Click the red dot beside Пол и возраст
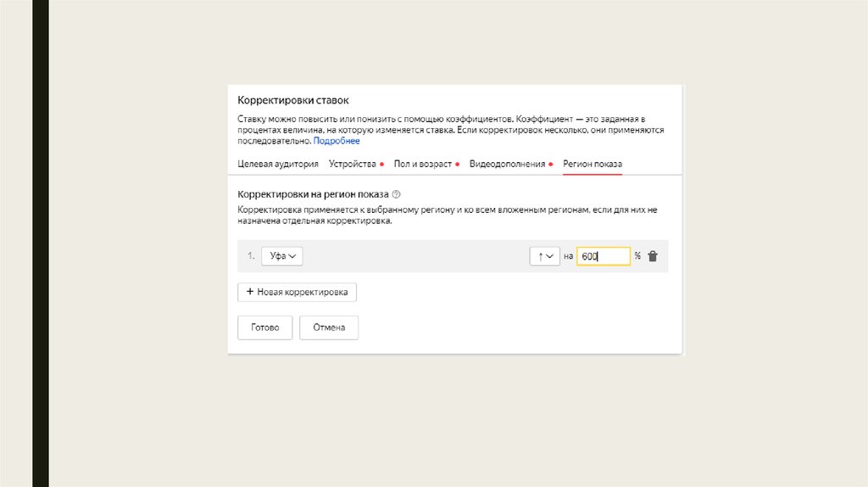This screenshot has height=487, width=868. pos(458,164)
